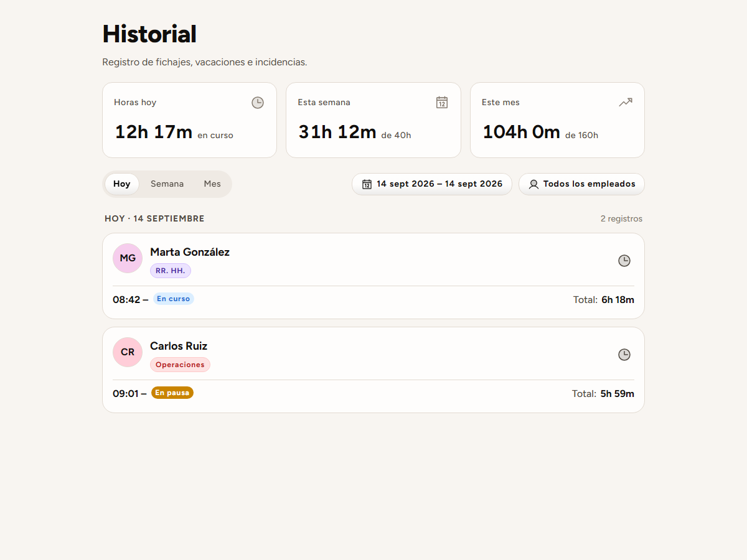Click the person icon in the employees filter
747x560 pixels.
pos(533,184)
